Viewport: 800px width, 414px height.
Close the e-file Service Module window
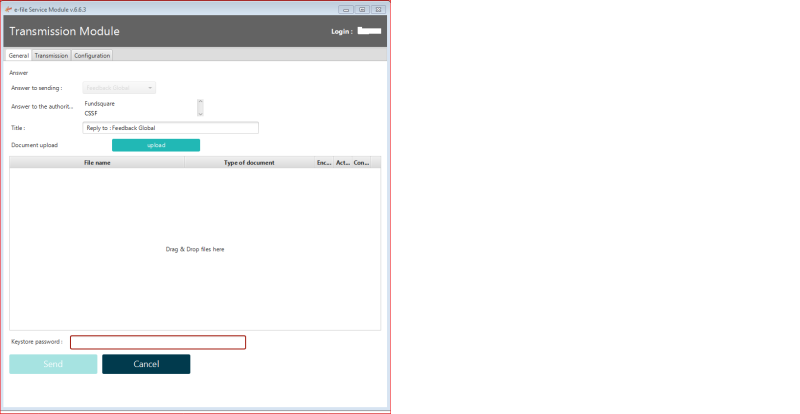[x=378, y=9]
